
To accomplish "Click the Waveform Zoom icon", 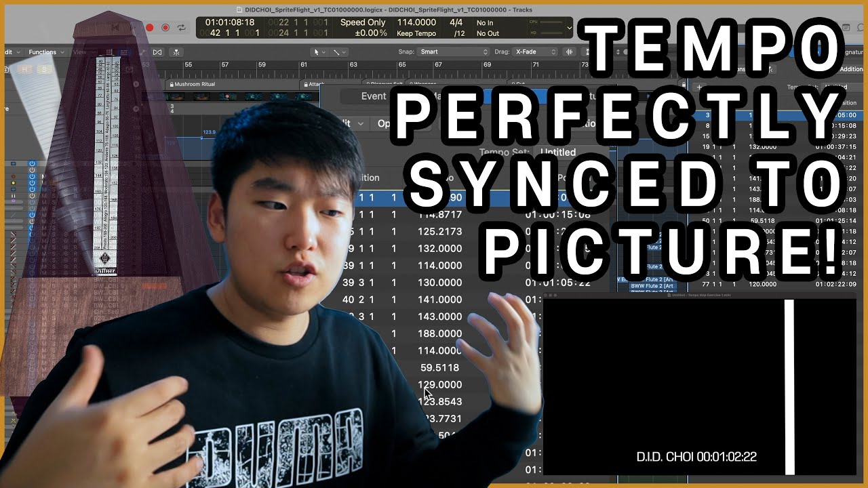I will (x=571, y=52).
